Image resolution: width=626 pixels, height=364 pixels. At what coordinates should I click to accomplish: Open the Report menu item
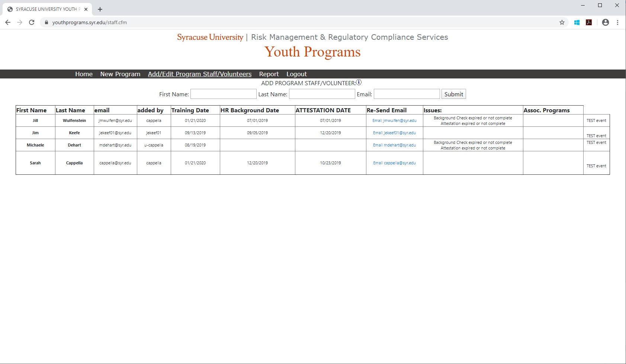tap(269, 74)
